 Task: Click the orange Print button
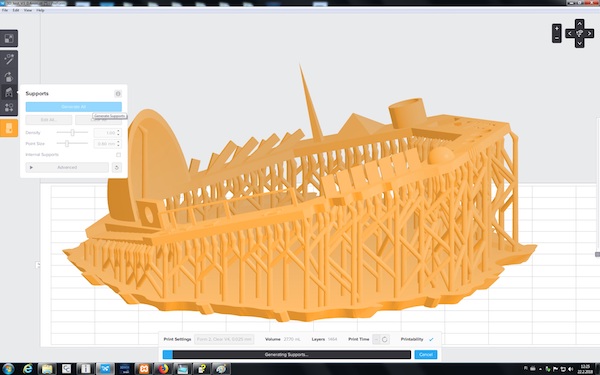pos(9,128)
